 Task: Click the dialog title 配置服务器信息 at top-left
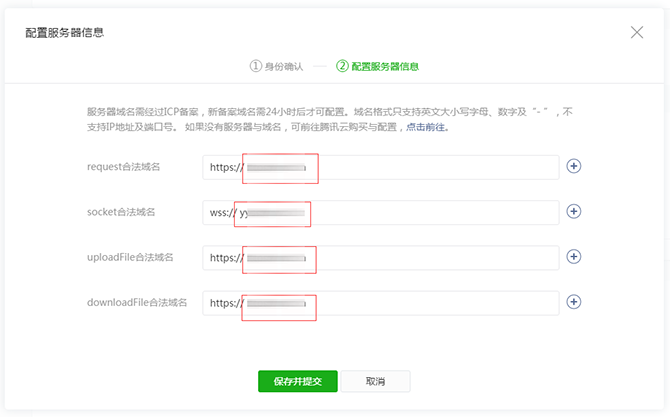pyautogui.click(x=65, y=32)
